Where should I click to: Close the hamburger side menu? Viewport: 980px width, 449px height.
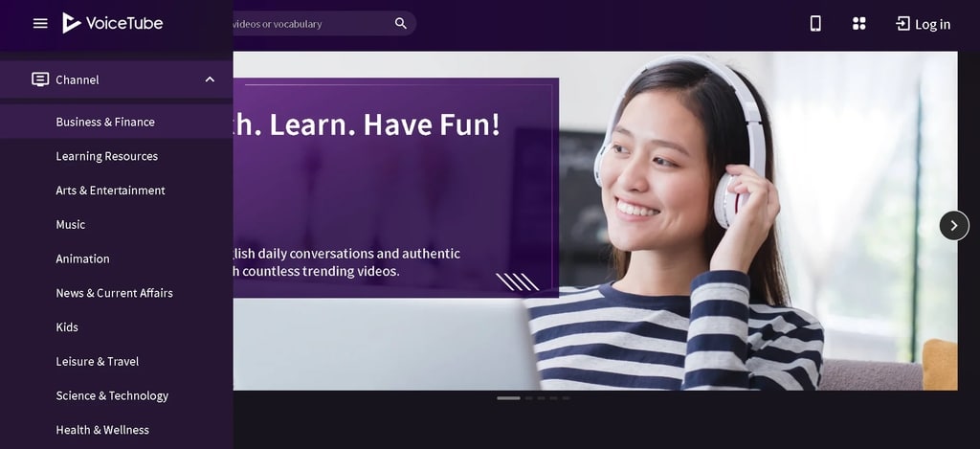(40, 24)
